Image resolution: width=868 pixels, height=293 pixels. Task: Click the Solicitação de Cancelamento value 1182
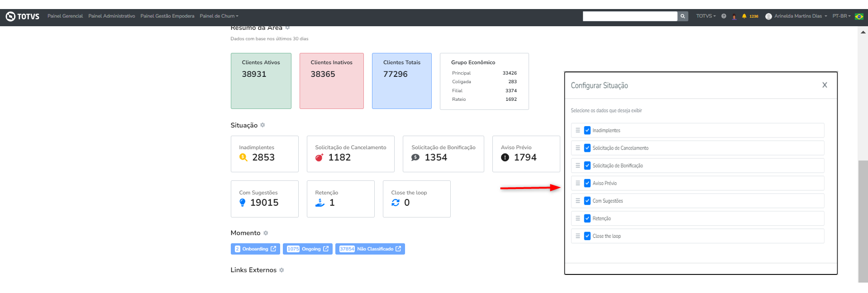pyautogui.click(x=339, y=157)
